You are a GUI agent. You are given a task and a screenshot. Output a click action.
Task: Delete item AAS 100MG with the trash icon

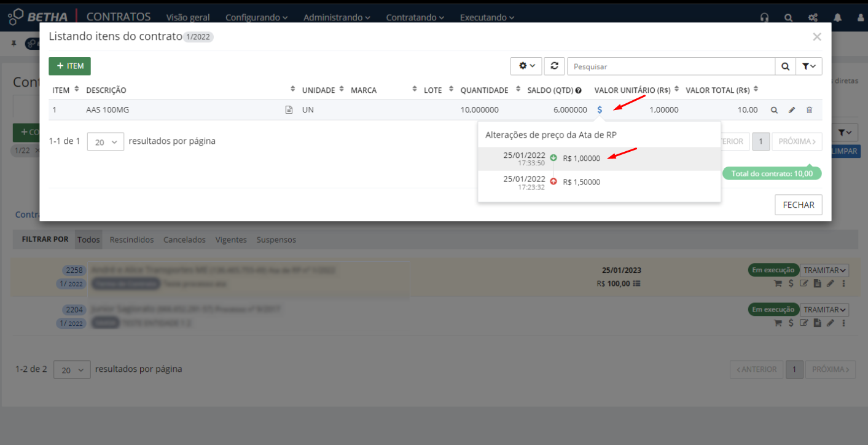pyautogui.click(x=809, y=110)
